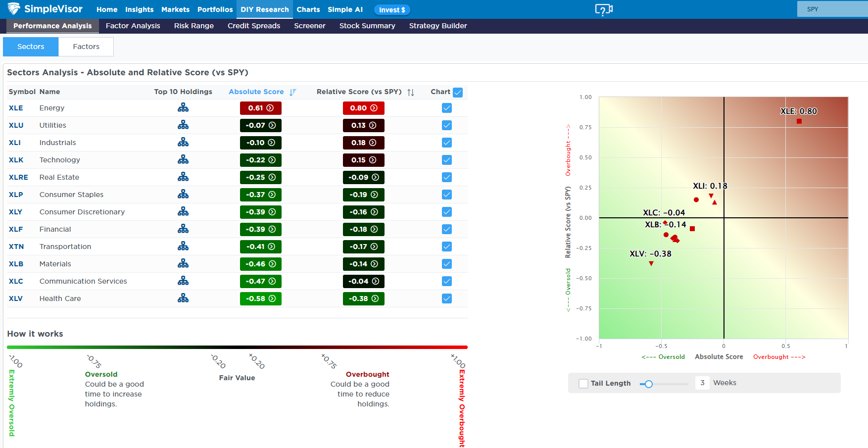Screen dimensions: 868x448
Task: Expand Industrials relative score 0.18 badge
Action: pos(364,143)
